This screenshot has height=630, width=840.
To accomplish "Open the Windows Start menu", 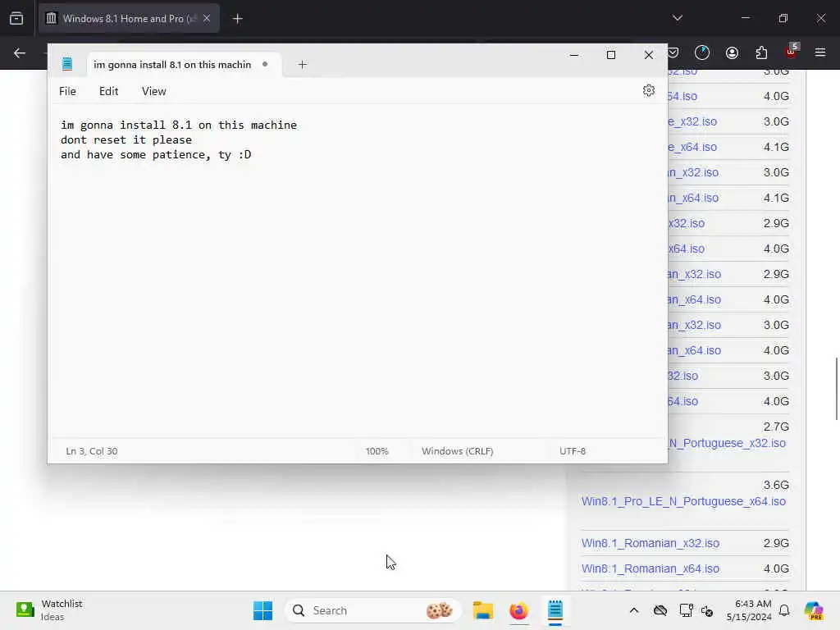I will 262,610.
